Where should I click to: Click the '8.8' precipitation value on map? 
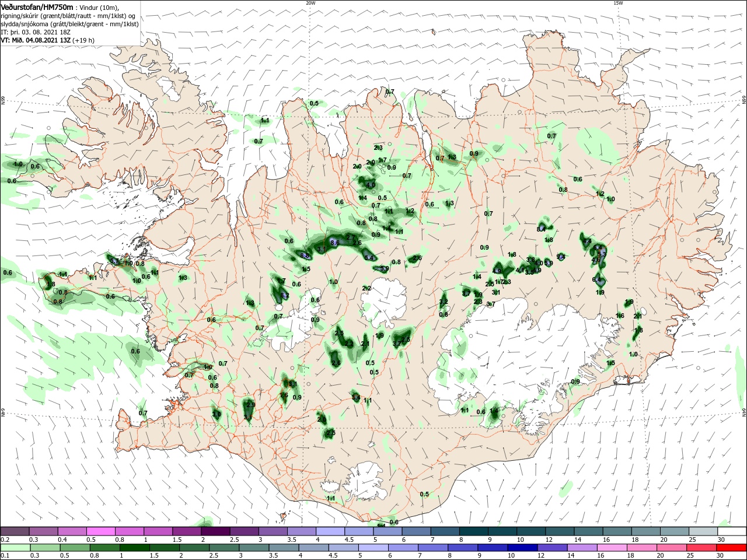pyautogui.click(x=305, y=256)
